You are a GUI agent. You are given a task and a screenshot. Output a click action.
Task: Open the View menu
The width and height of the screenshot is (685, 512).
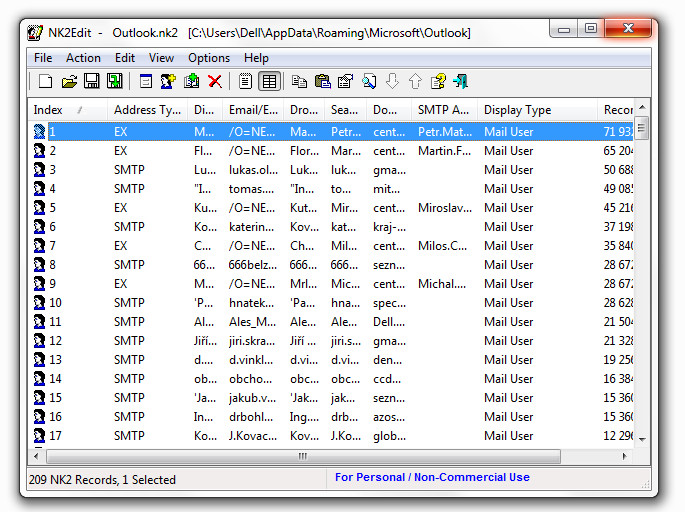click(x=161, y=58)
